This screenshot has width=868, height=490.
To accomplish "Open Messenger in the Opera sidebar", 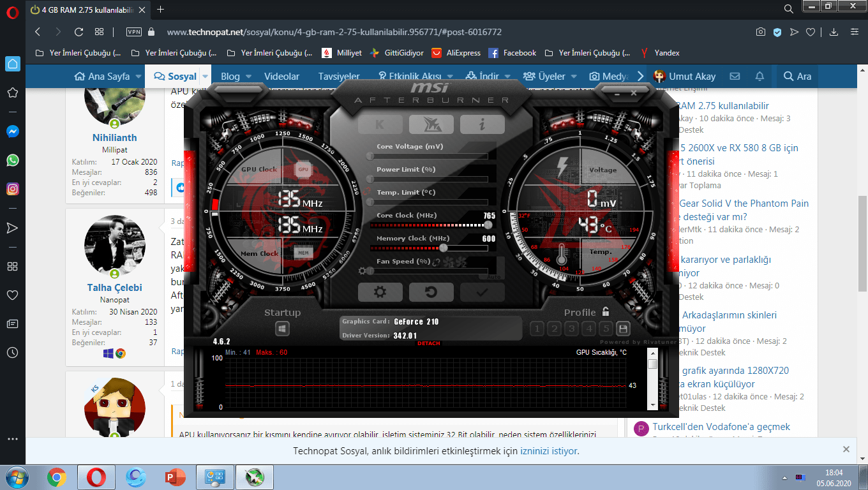I will [x=12, y=131].
